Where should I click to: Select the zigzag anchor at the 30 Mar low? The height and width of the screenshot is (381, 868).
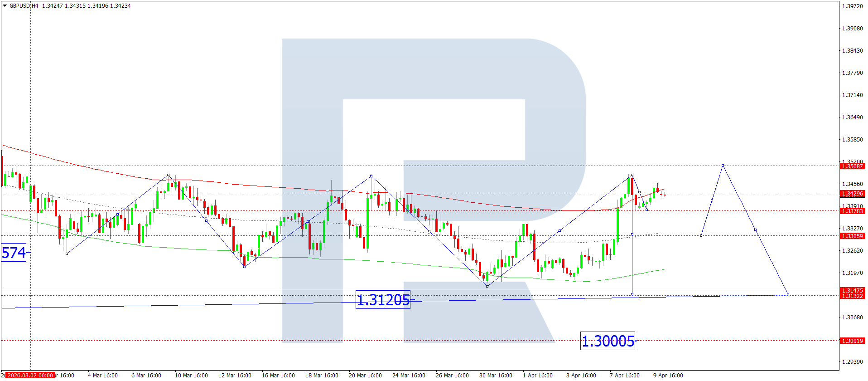point(487,286)
